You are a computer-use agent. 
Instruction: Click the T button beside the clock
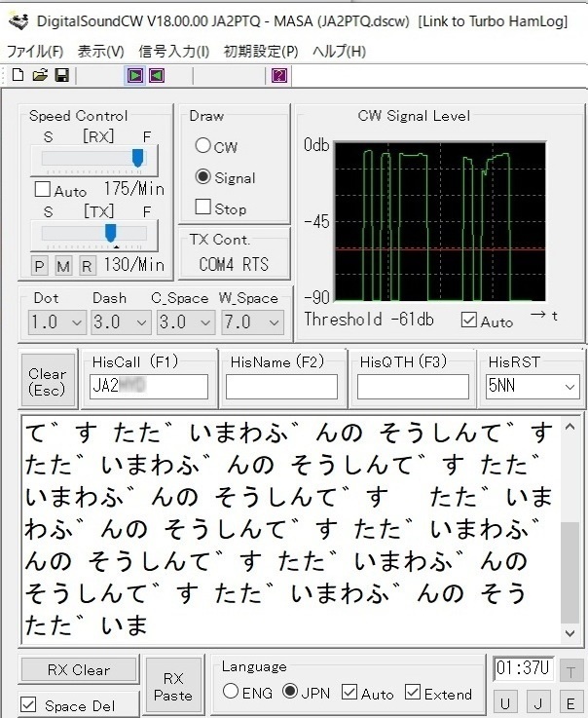click(x=570, y=672)
